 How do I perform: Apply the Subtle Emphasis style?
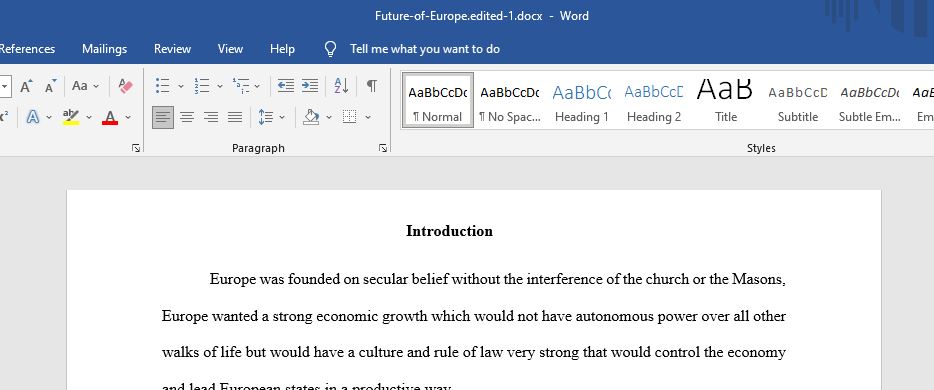point(870,101)
